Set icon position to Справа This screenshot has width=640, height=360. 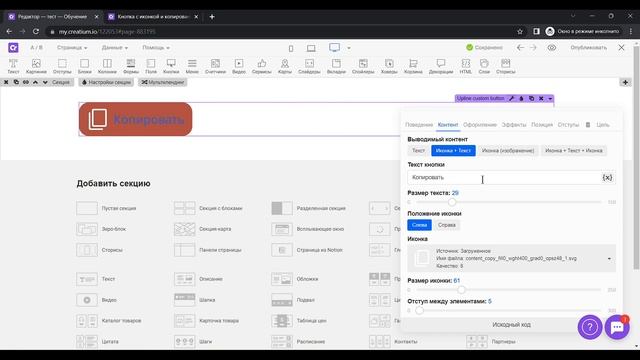pos(447,225)
